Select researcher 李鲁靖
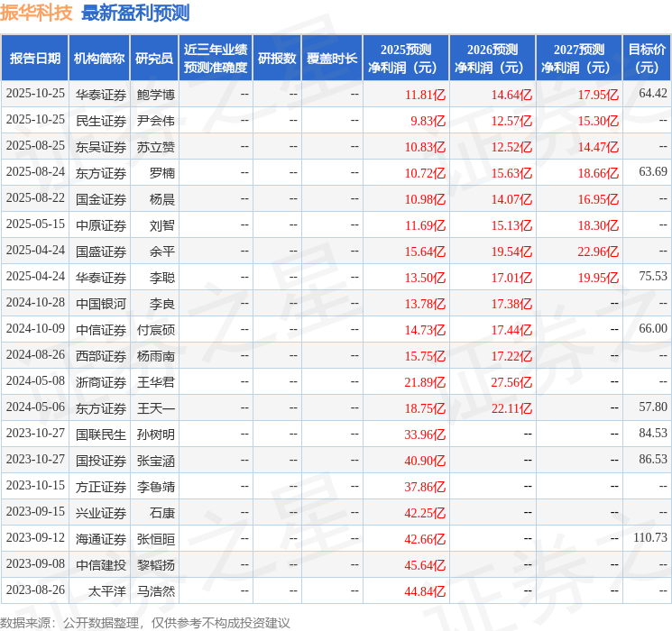Viewport: 672px width, 631px height. 155,487
